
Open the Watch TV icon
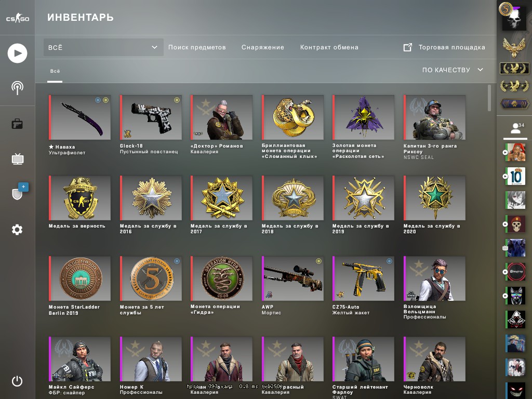pos(17,159)
